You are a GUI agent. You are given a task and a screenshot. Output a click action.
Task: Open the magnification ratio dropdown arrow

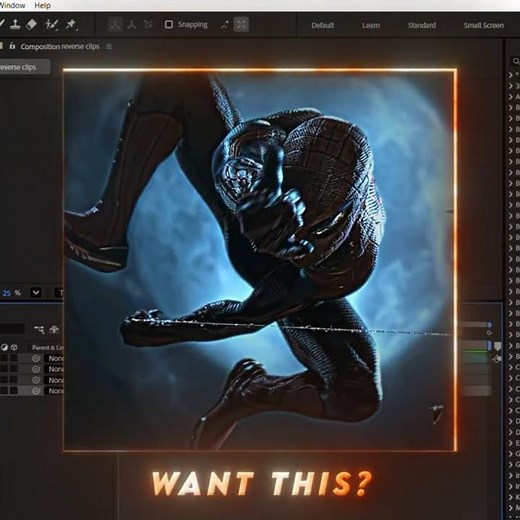point(36,293)
